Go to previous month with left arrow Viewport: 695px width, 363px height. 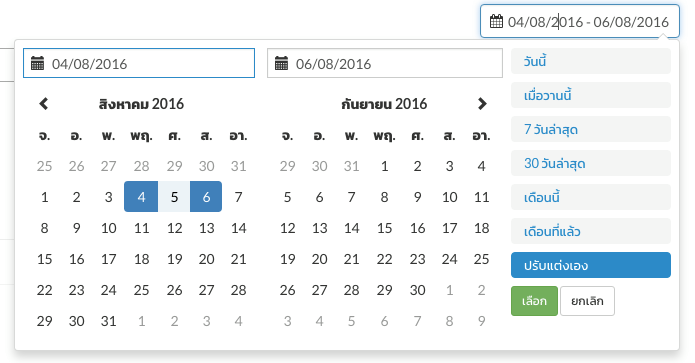coord(43,104)
